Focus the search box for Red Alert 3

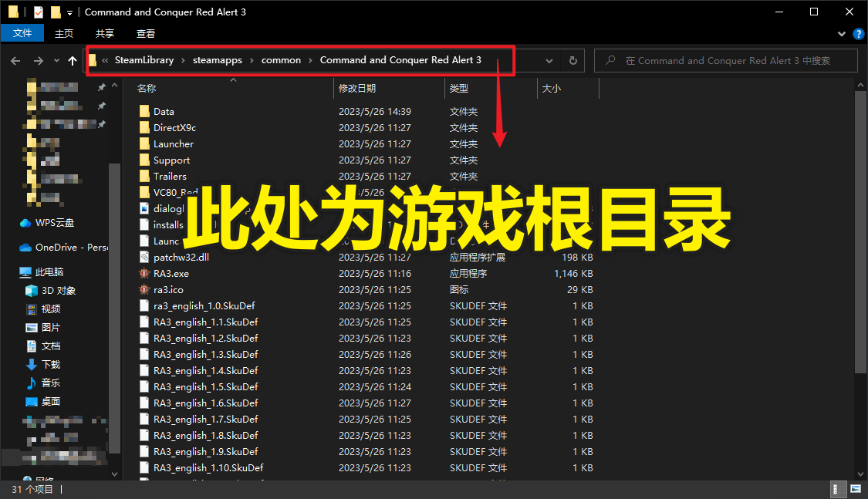point(725,61)
